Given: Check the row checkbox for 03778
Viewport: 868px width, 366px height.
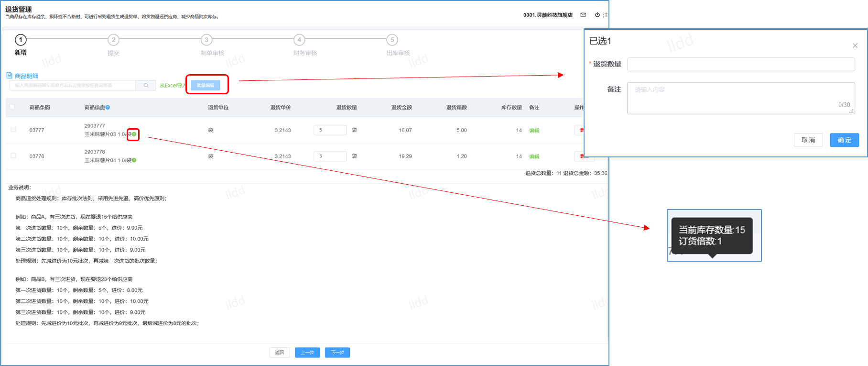Looking at the screenshot, I should tap(13, 155).
